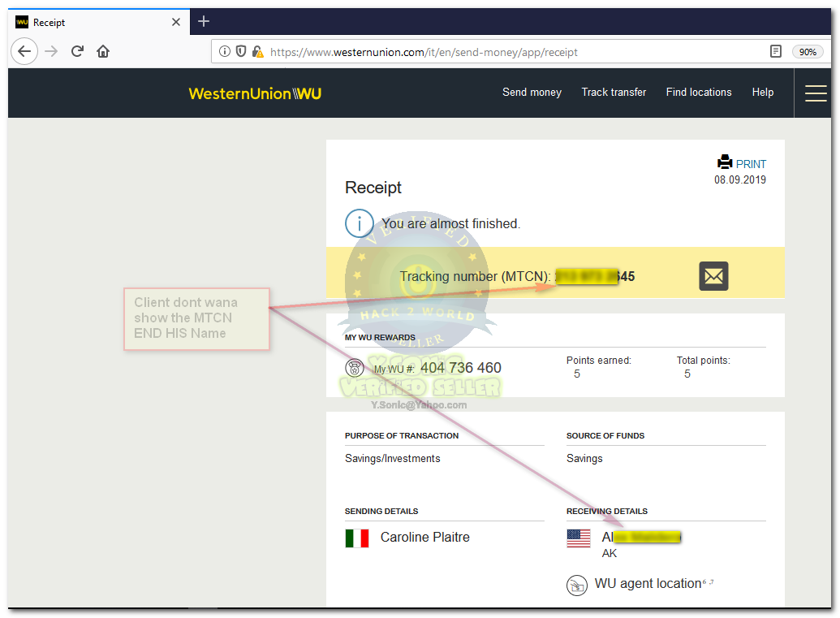Close the Receipt tab

click(176, 22)
